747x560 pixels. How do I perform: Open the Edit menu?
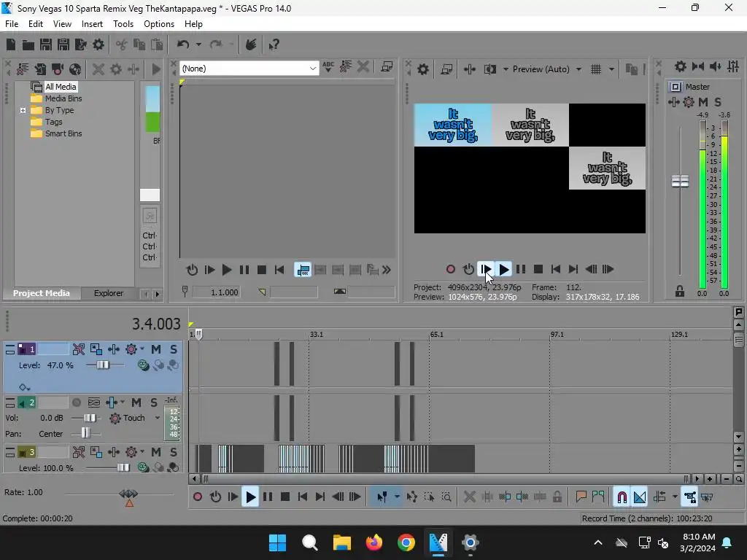point(36,24)
